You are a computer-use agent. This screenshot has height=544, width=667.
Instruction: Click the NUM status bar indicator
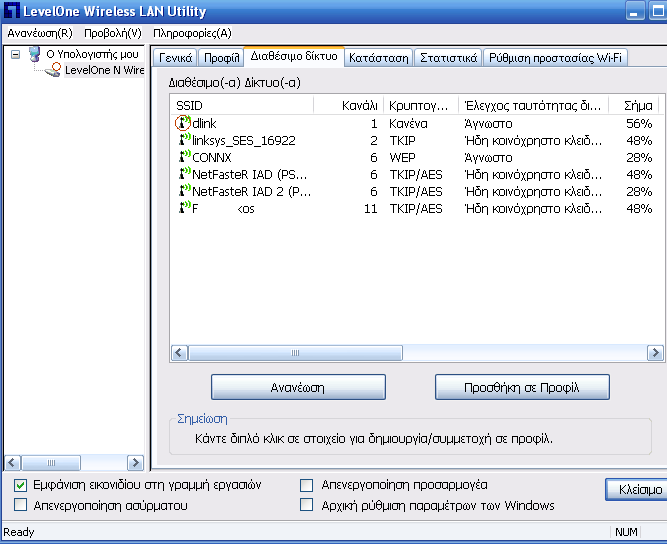point(626,532)
